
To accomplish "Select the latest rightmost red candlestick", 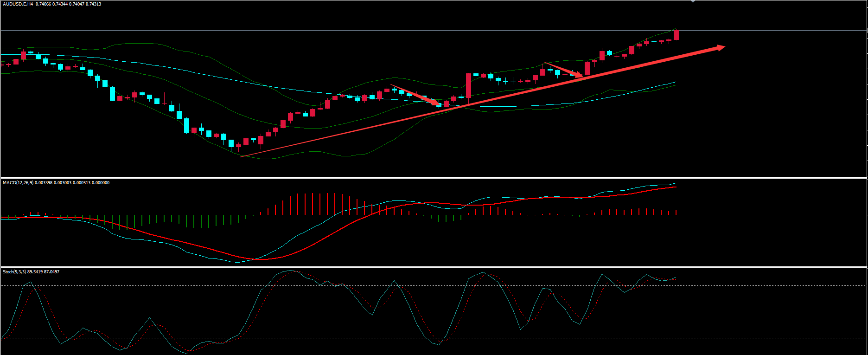I will tap(676, 35).
